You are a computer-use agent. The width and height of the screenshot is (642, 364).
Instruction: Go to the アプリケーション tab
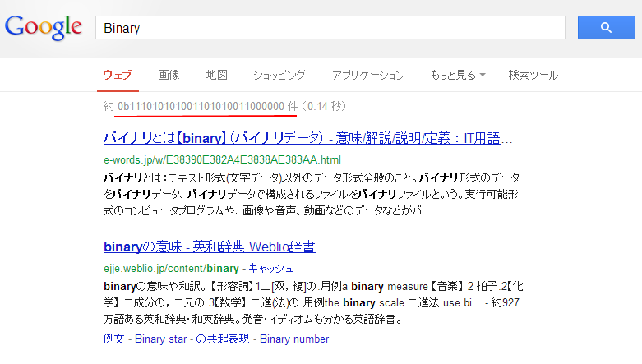coord(368,75)
